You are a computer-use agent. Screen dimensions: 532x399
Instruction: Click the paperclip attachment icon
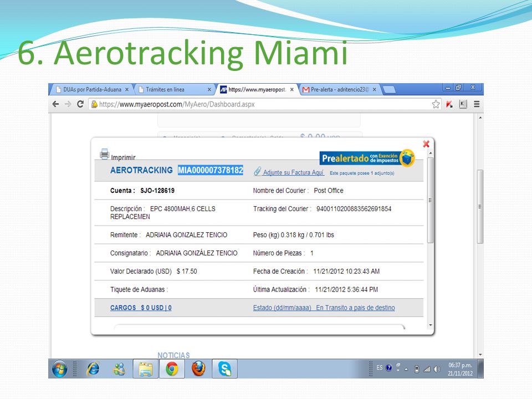pos(257,171)
